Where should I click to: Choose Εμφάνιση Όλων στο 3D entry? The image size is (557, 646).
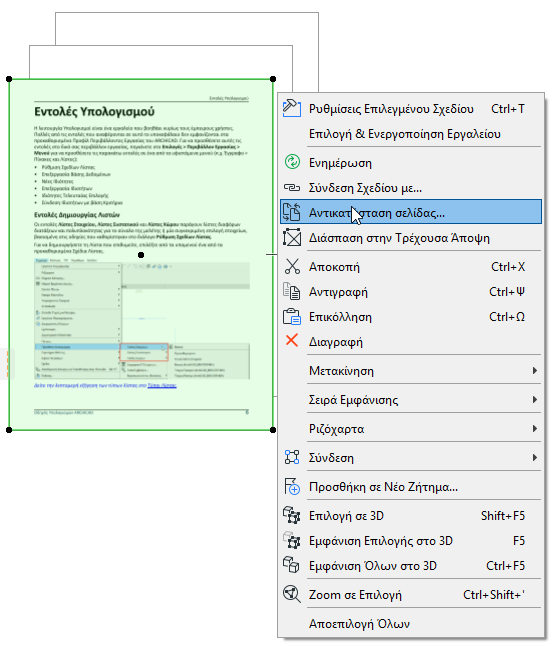[411, 566]
